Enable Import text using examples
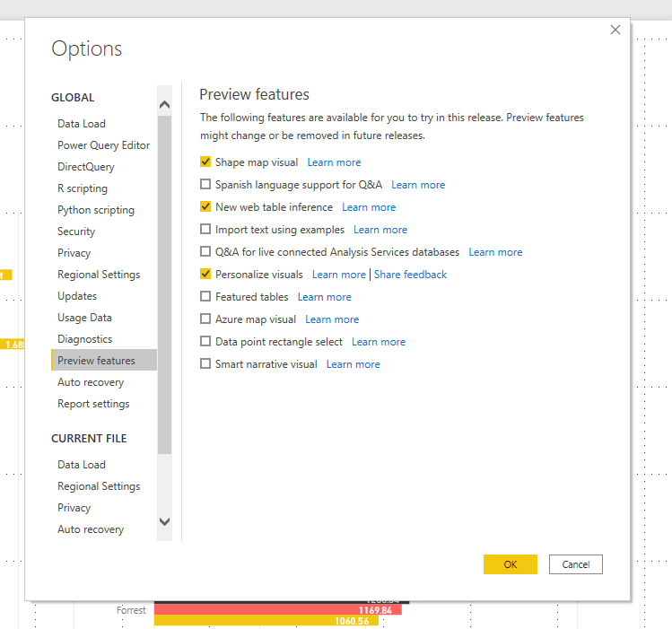 coord(205,229)
